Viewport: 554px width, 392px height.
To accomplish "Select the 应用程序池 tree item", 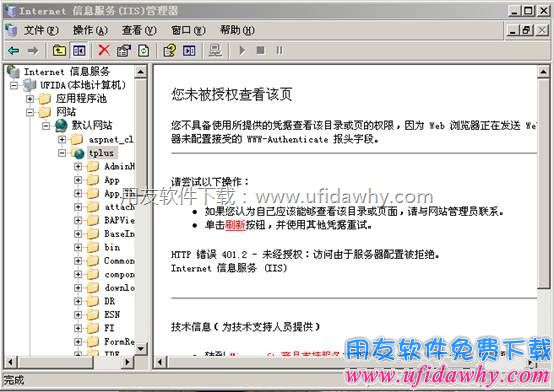I will click(x=81, y=99).
